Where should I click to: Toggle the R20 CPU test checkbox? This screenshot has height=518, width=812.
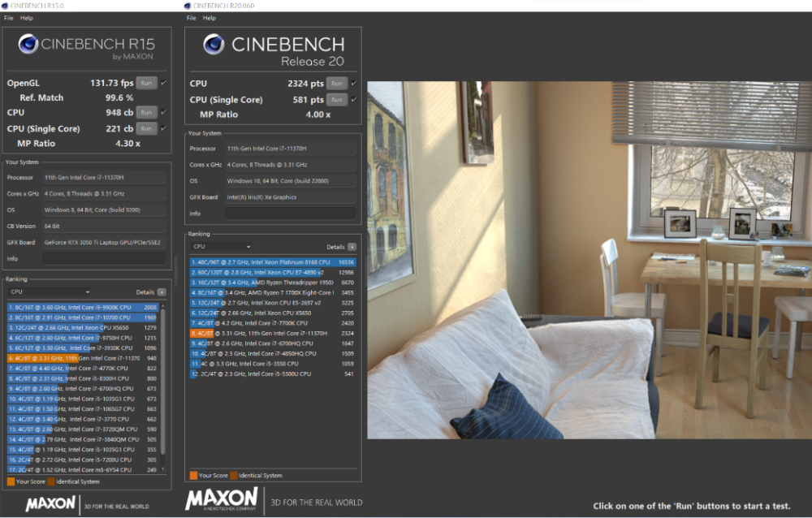tap(354, 83)
